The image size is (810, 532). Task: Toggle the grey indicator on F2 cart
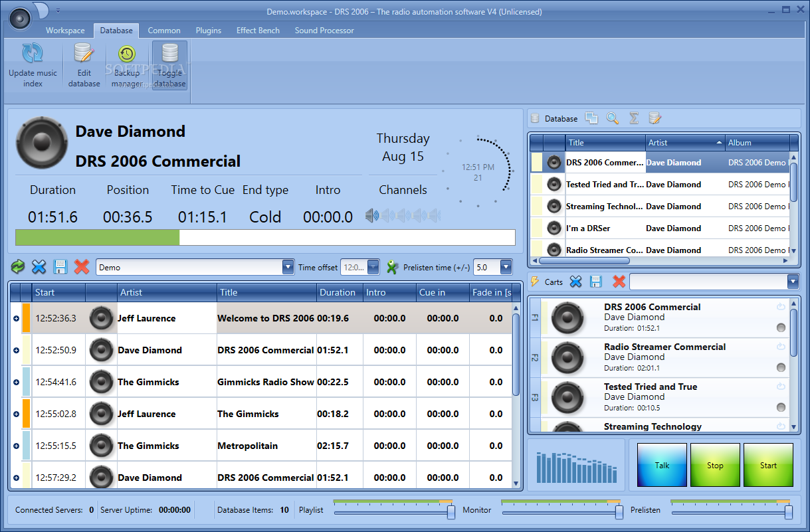(x=781, y=367)
